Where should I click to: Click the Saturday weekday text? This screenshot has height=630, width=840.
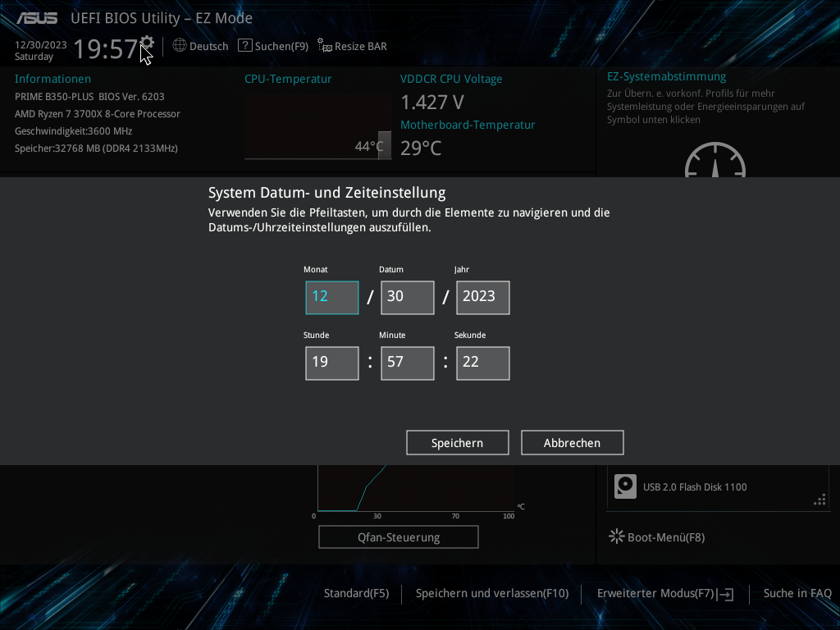click(x=34, y=57)
